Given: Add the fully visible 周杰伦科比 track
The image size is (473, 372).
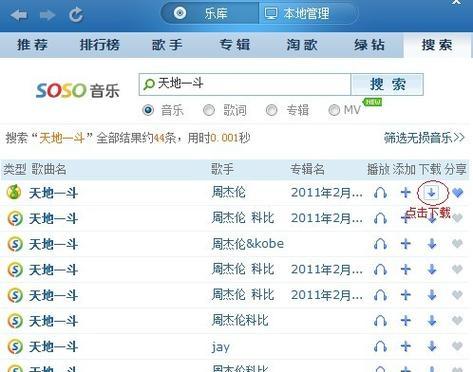Looking at the screenshot, I should [x=406, y=321].
